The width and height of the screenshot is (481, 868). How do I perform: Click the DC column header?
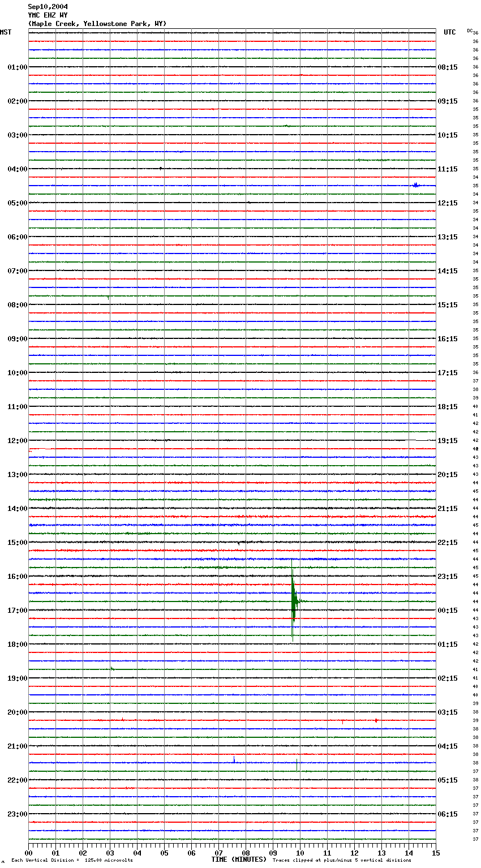[470, 30]
